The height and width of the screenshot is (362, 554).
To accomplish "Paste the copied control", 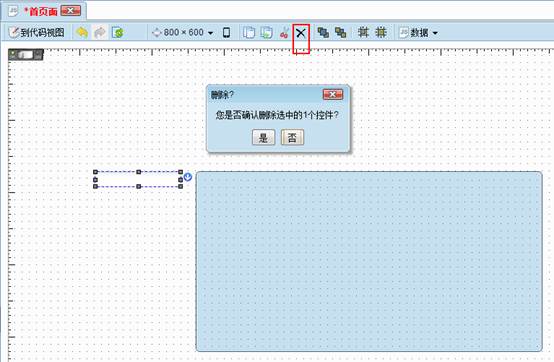I will click(x=266, y=32).
